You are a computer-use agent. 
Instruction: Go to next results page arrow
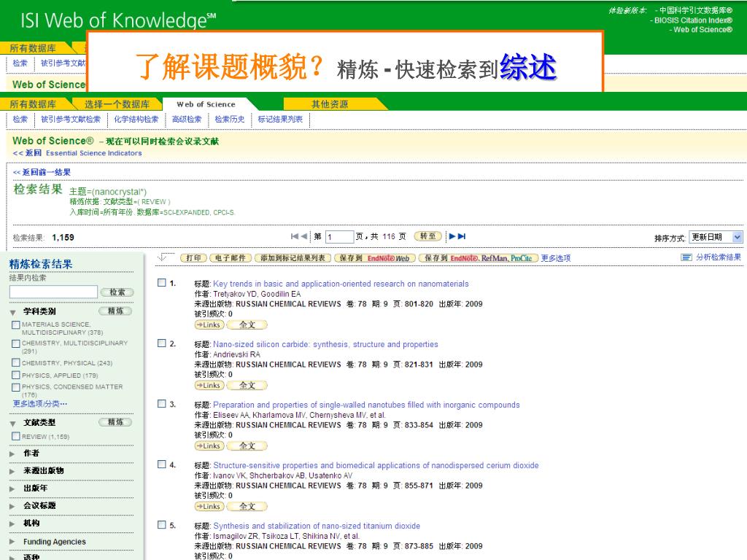pos(452,236)
